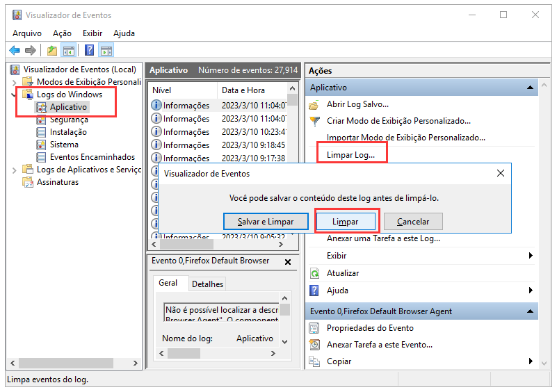The image size is (557, 392).
Task: Click the Salvar e Limpar button
Action: tap(266, 222)
